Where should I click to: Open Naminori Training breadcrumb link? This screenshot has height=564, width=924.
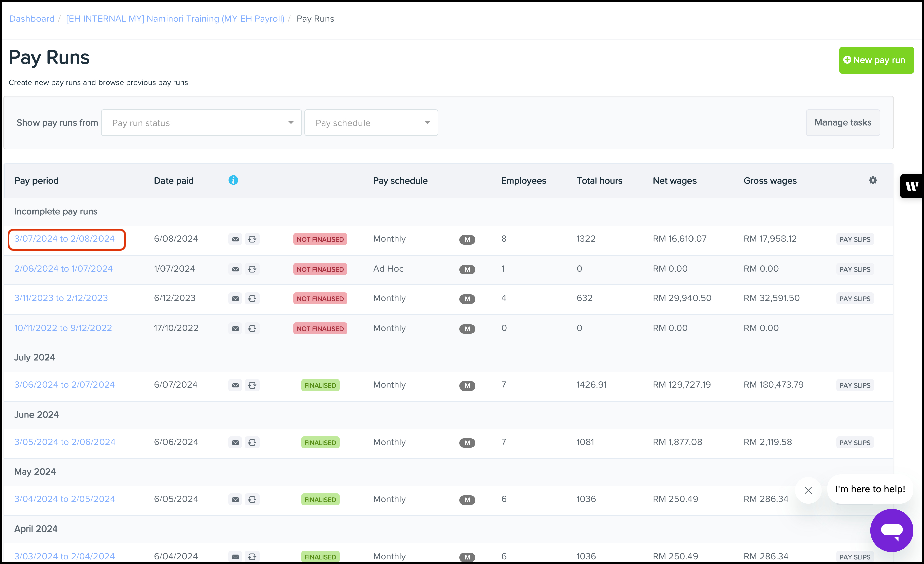coord(175,19)
